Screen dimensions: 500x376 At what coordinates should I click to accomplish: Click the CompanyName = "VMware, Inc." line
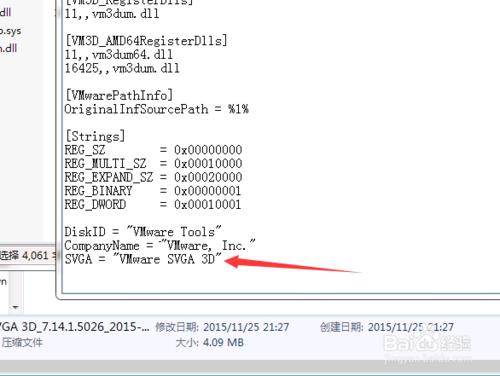160,245
